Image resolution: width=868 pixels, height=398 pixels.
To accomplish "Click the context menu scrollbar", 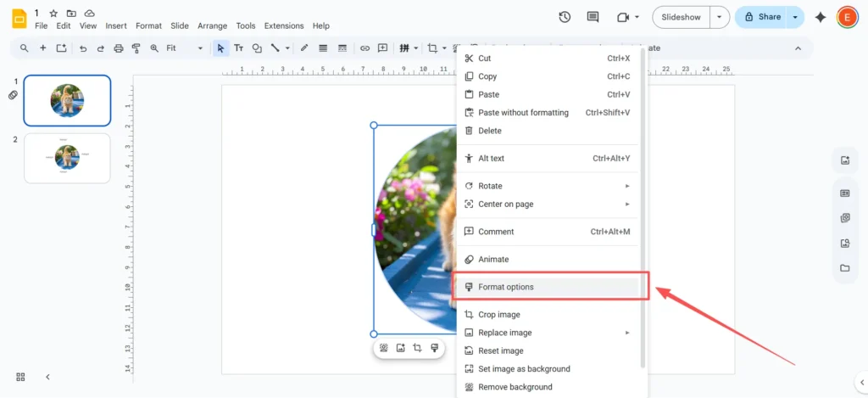I will (643, 208).
